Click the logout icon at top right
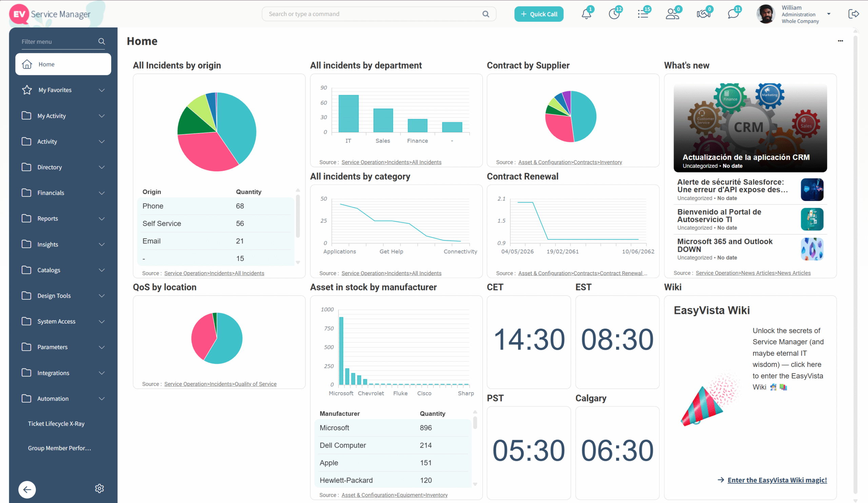868x503 pixels. point(853,14)
